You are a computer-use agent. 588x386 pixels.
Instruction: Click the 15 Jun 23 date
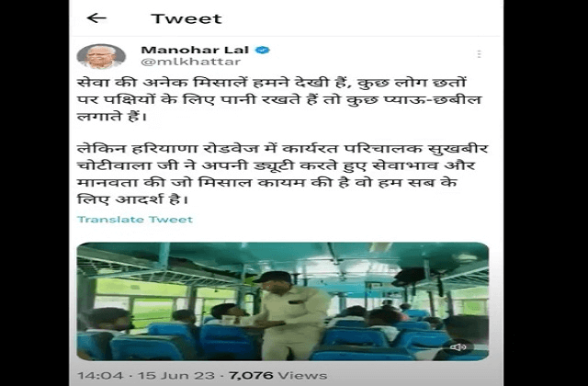click(x=176, y=376)
